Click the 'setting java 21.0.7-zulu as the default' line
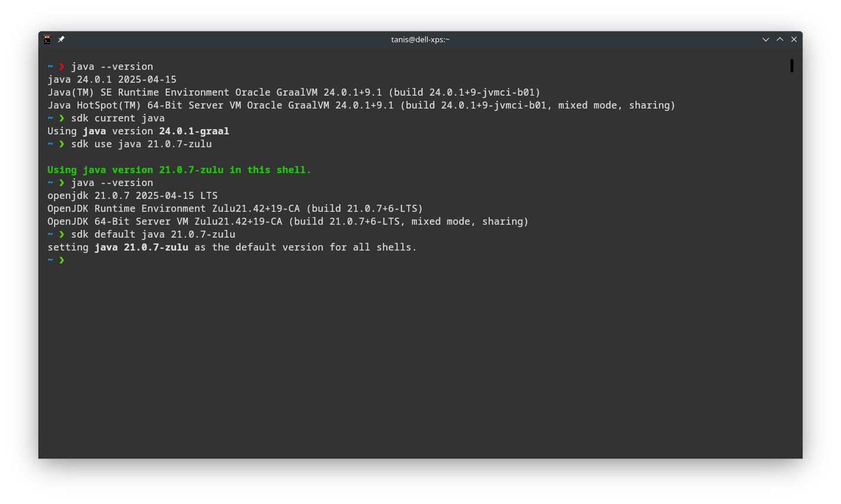 (x=232, y=248)
